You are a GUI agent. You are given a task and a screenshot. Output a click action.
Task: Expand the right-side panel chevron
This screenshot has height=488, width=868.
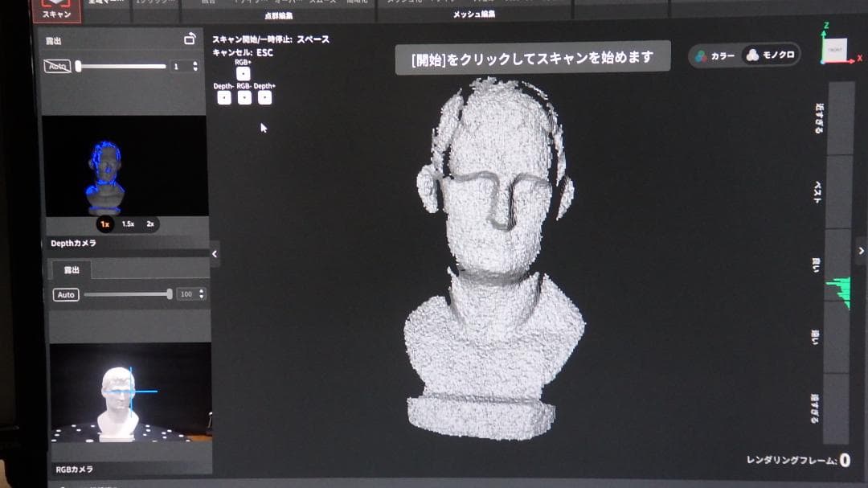point(860,251)
